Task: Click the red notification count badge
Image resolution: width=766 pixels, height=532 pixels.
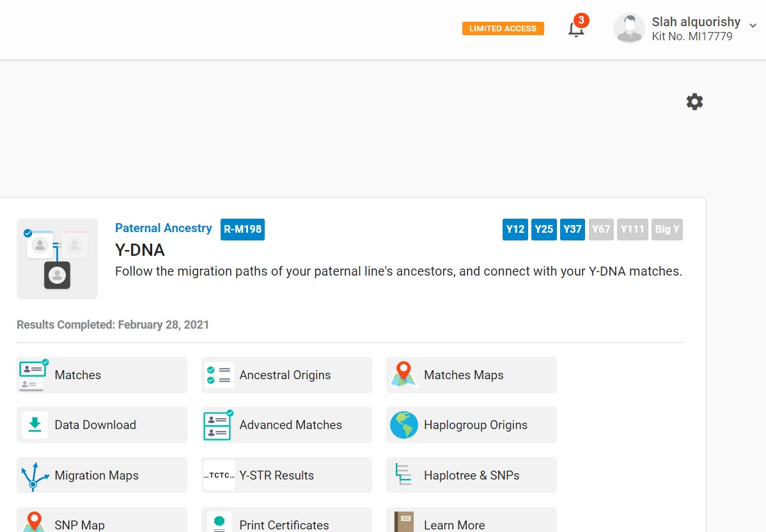Action: (x=581, y=20)
